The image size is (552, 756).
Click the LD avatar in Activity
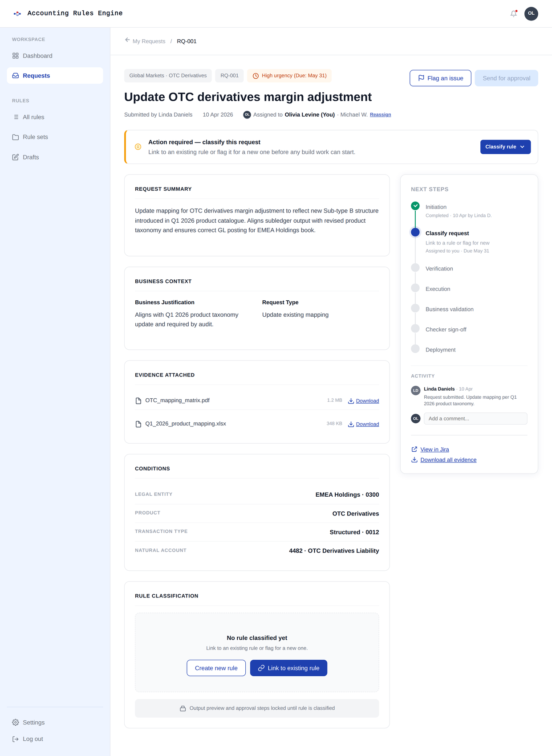pos(416,391)
